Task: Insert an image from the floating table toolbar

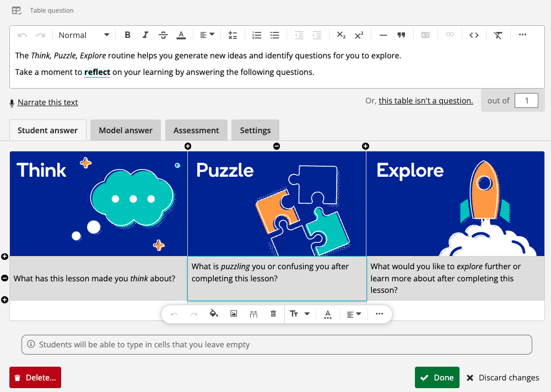Action: click(234, 314)
